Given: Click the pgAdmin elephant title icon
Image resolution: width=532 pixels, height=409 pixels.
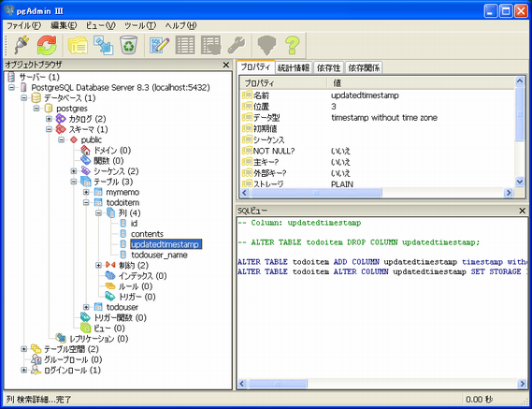Looking at the screenshot, I should pyautogui.click(x=9, y=11).
